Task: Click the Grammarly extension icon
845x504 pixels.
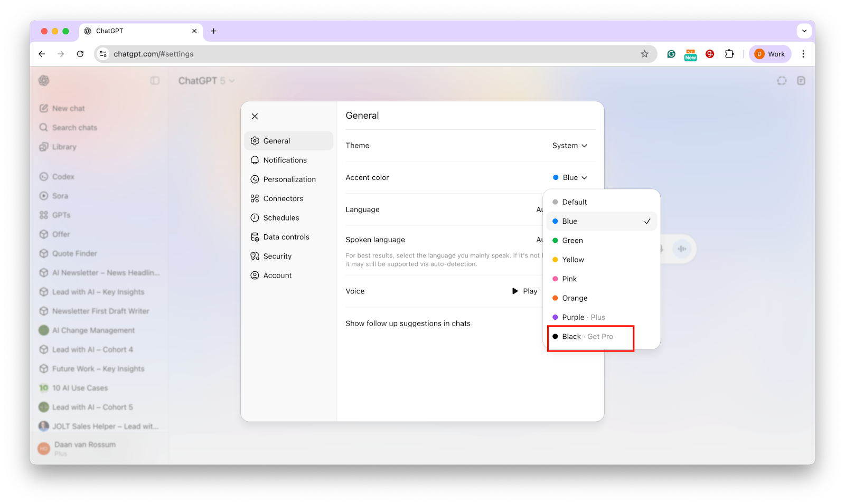Action: (x=671, y=54)
